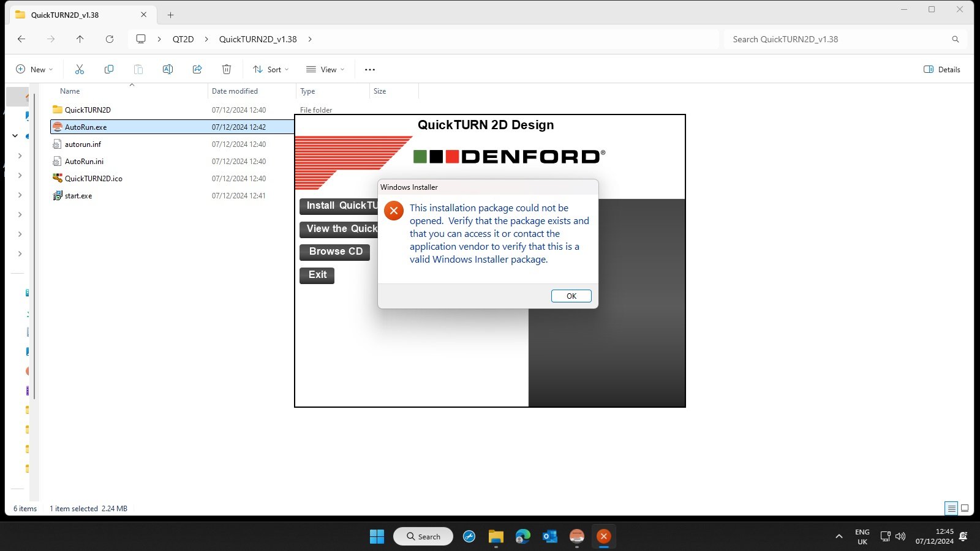The width and height of the screenshot is (980, 551).
Task: Go forward using the forward arrow
Action: tap(51, 39)
